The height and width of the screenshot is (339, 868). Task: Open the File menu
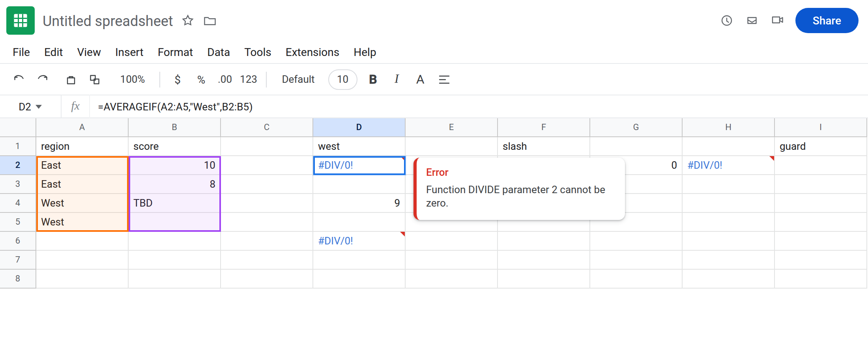point(21,52)
